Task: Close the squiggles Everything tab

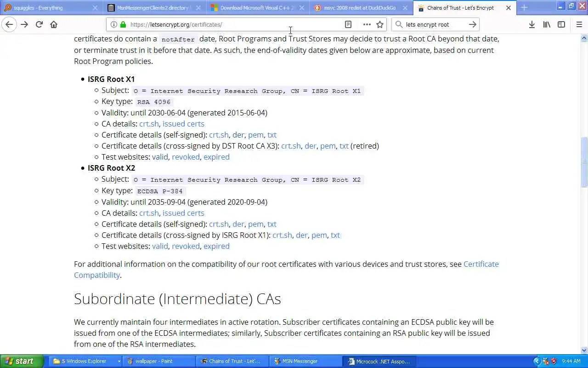Action: (x=95, y=8)
